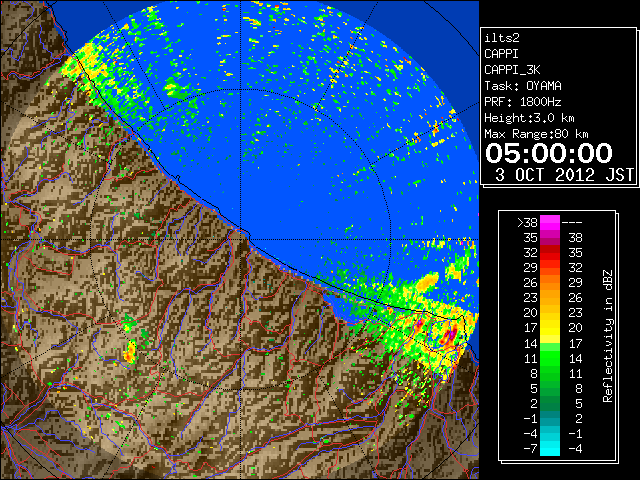Click the magenta storm core in southeast echoes
The width and height of the screenshot is (640, 480).
click(x=451, y=335)
